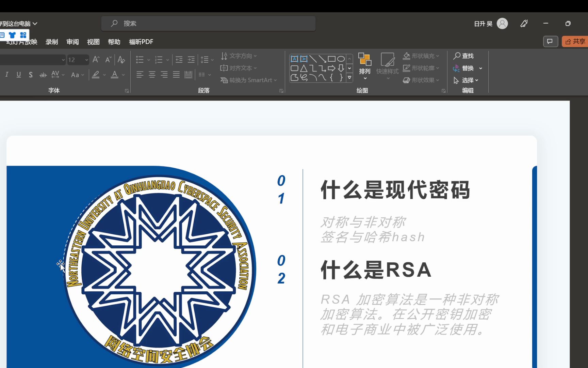Open text direction menu 文字方向
Image resolution: width=588 pixels, height=368 pixels.
(x=239, y=56)
